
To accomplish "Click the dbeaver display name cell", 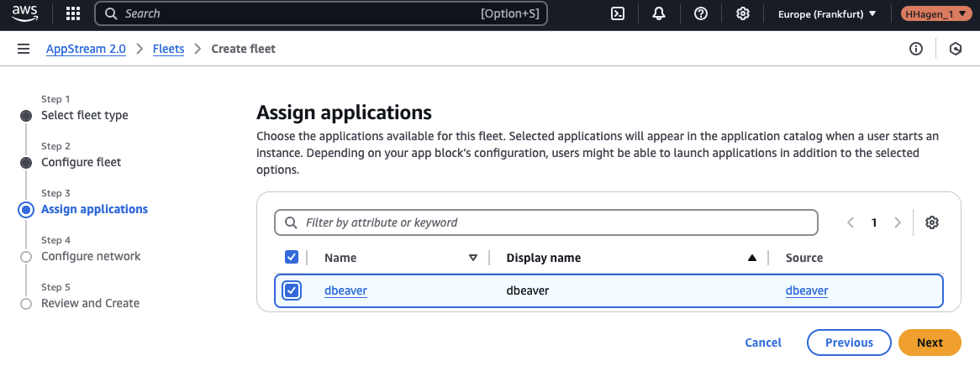I will [528, 290].
